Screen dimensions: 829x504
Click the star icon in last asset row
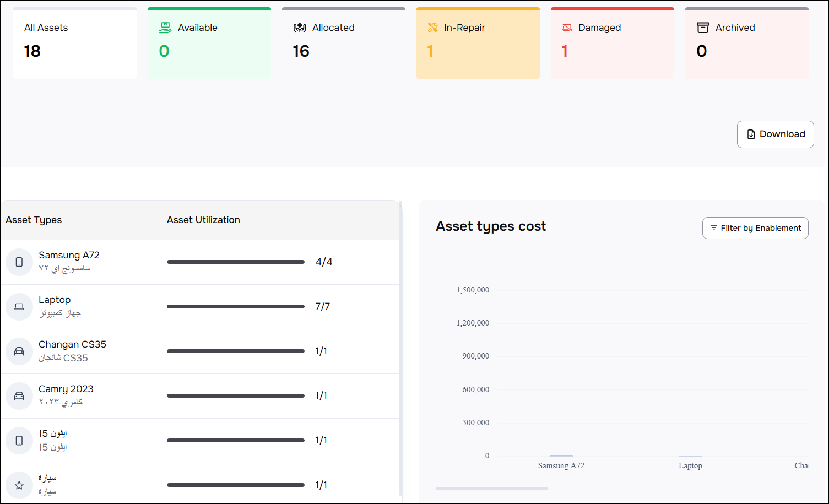(19, 485)
